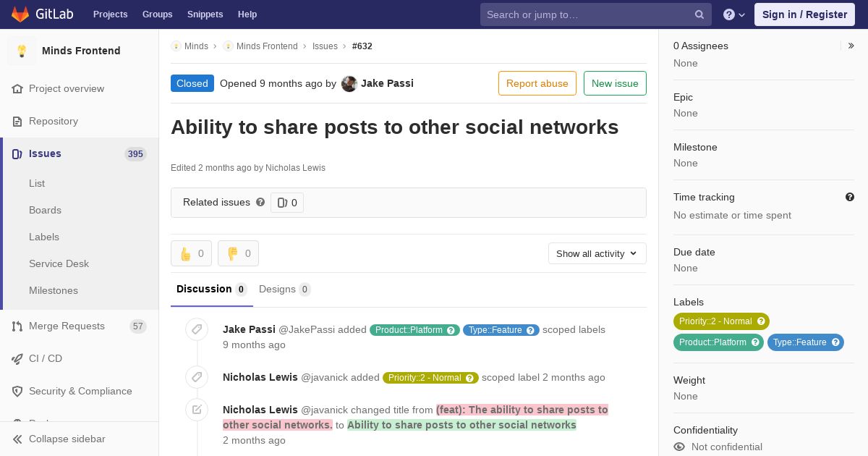Click the Report abuse button
Screen dimensions: 868x456
pyautogui.click(x=537, y=83)
